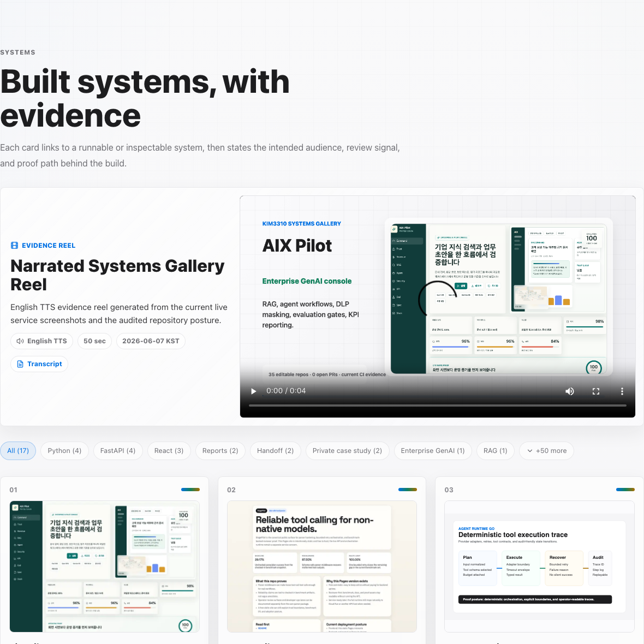
Task: Click the video time display 0:00 / 0:04
Action: click(286, 391)
